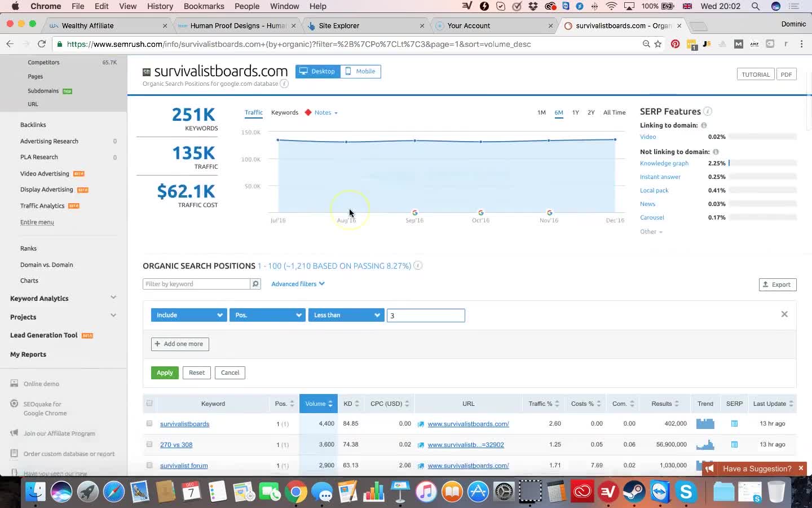Open Chrome from the dock
This screenshot has width=812, height=508.
click(295, 492)
